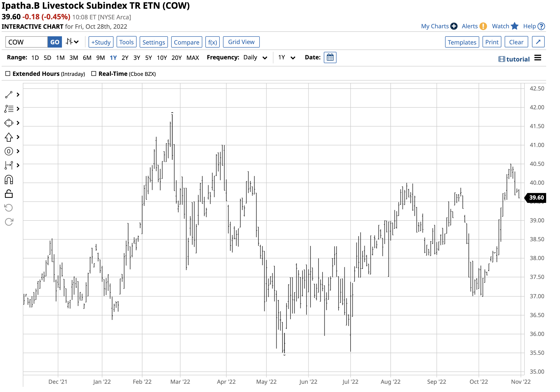
Task: Click the undo arrow icon
Action: [x=9, y=208]
